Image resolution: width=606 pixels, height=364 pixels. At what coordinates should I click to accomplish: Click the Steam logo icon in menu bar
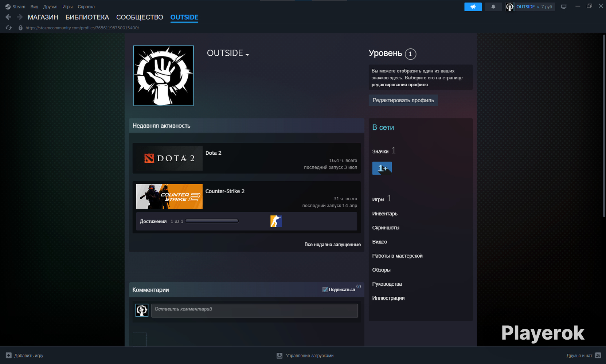click(8, 7)
